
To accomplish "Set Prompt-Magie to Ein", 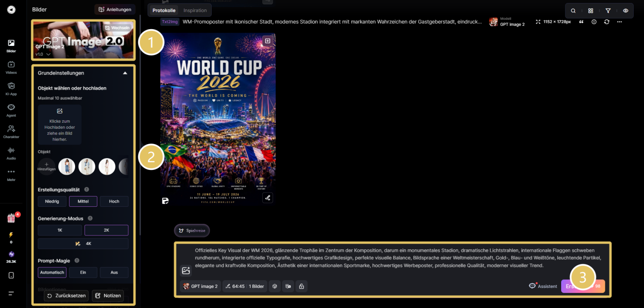I will [83, 272].
